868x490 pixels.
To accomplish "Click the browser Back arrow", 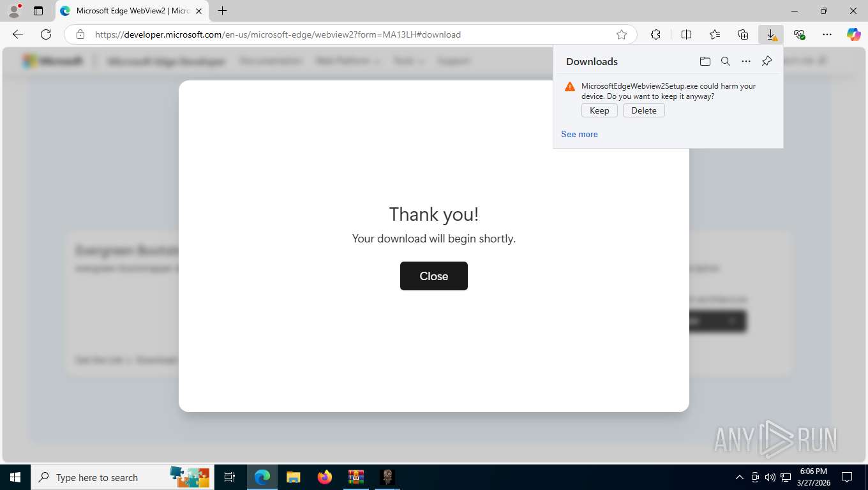I will pyautogui.click(x=18, y=34).
